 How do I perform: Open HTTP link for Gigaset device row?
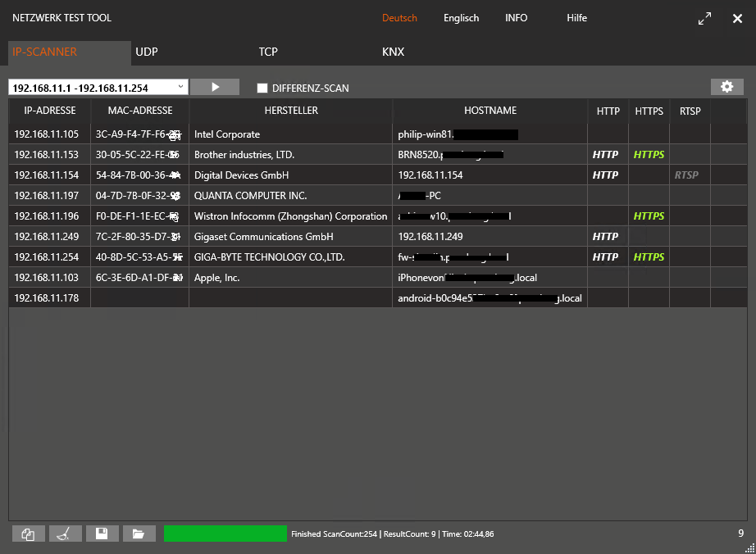[605, 237]
